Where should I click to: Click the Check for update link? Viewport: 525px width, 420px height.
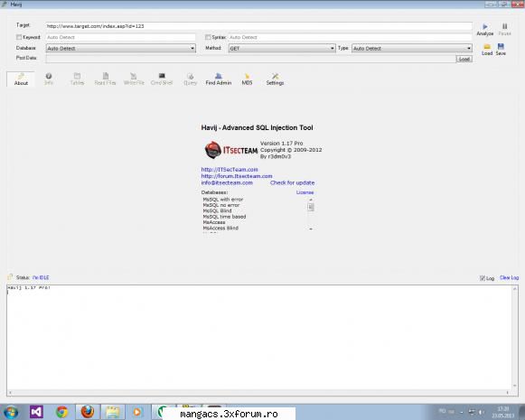point(292,182)
